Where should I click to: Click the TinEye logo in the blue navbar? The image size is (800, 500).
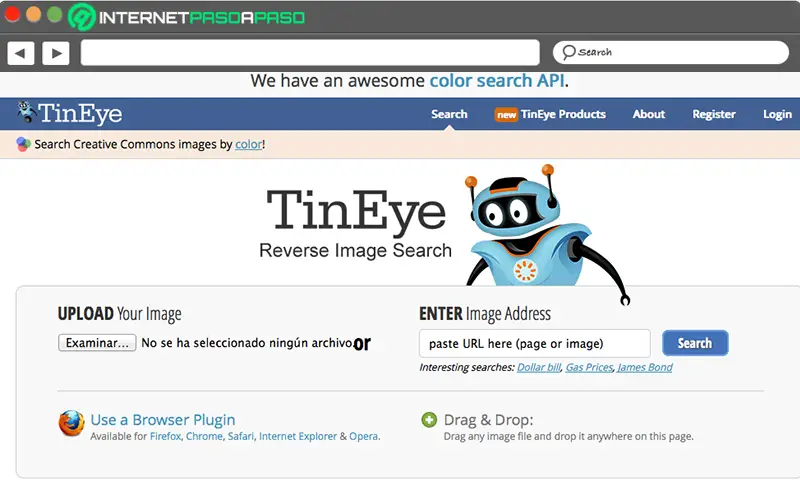[x=69, y=113]
